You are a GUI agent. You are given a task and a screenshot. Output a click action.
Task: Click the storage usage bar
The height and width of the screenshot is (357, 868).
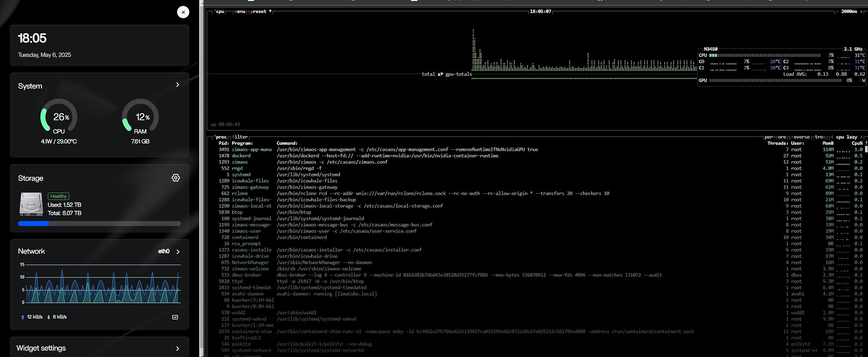click(x=99, y=224)
